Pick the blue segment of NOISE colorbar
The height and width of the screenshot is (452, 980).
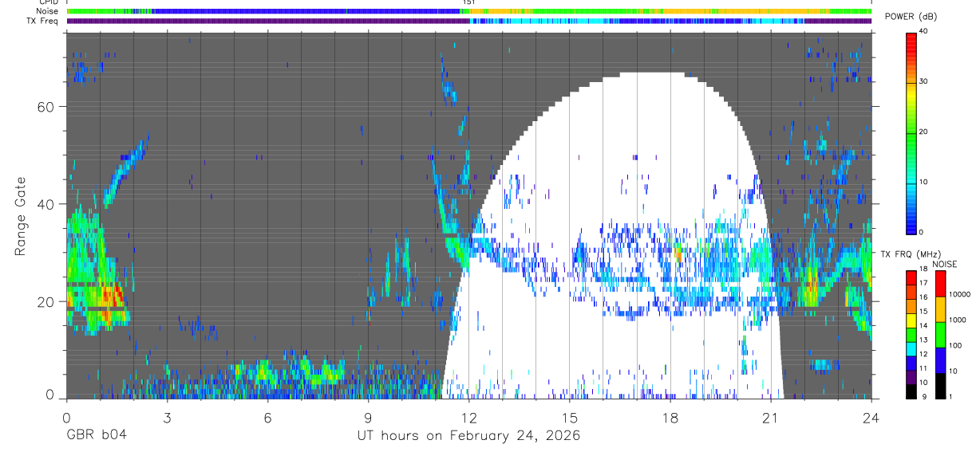(x=939, y=360)
